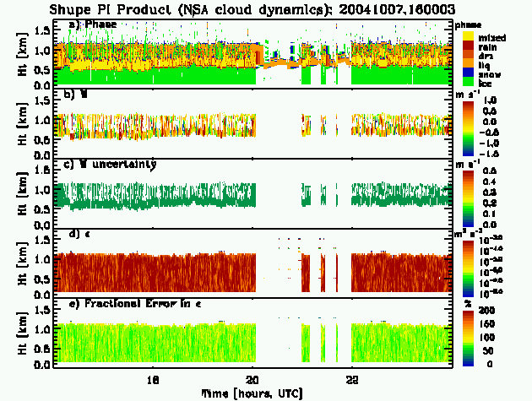Pick the green "ice" legend color
Viewport: 532px width, 401px height.
[468, 81]
